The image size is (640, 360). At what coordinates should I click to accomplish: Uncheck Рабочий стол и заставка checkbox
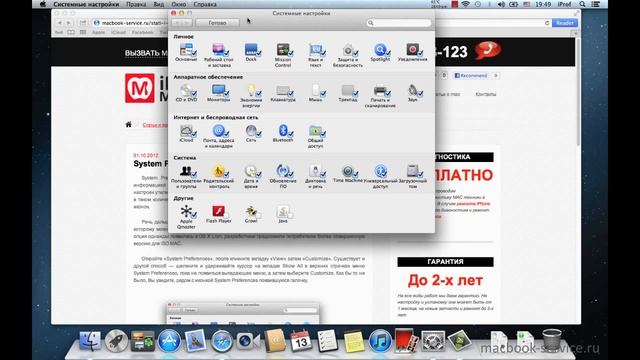pos(226,53)
